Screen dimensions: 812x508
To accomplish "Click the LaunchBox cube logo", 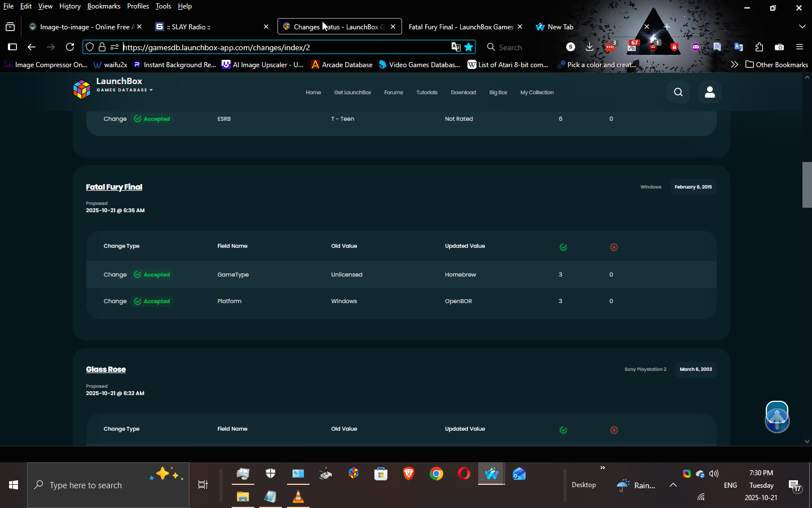I will [x=82, y=89].
